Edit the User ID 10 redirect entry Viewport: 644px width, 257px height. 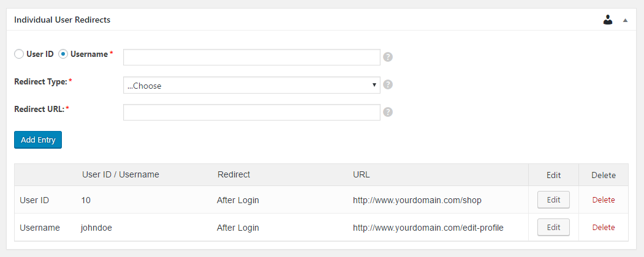coord(554,199)
